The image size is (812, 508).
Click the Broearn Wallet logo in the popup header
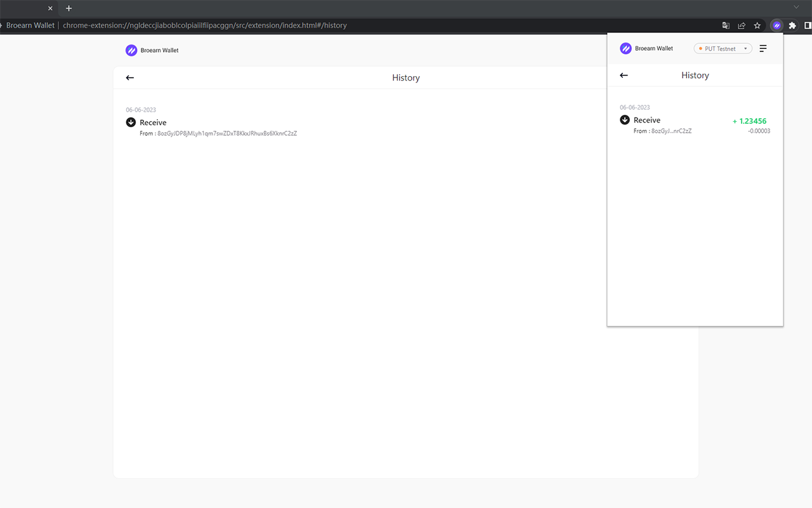click(626, 48)
